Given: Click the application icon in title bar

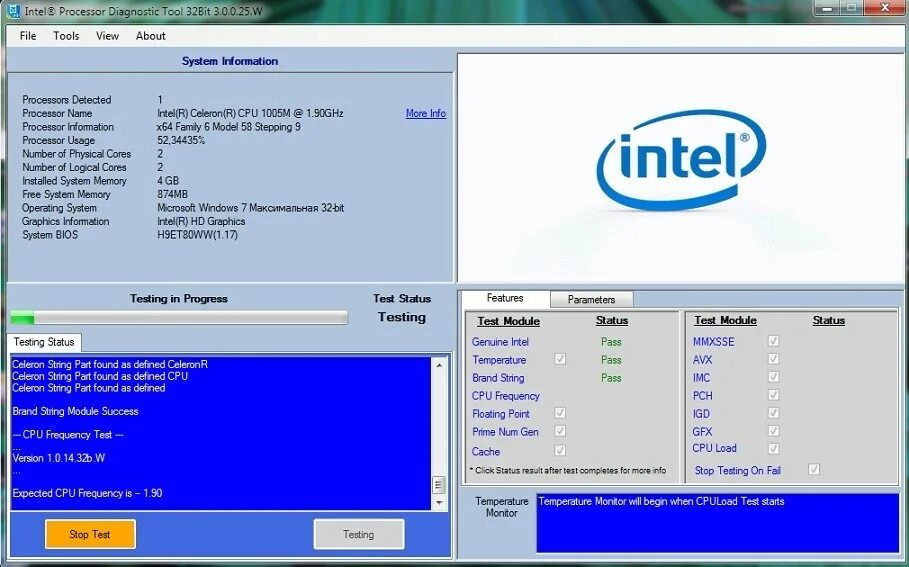Looking at the screenshot, I should pos(13,10).
